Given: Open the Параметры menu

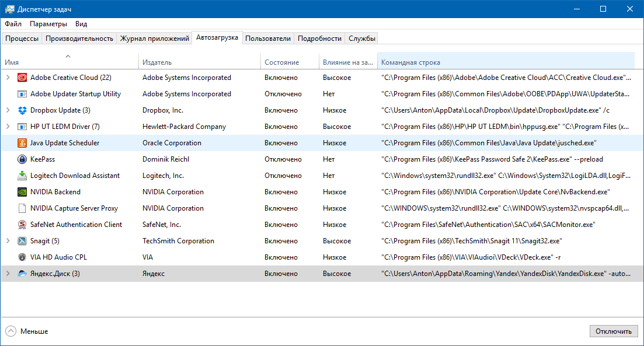Looking at the screenshot, I should (48, 24).
